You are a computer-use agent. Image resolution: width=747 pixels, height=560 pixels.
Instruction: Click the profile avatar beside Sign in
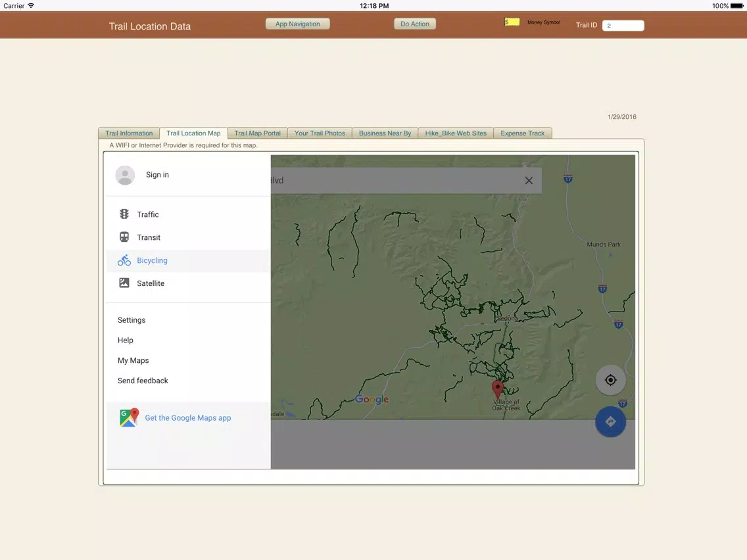click(x=125, y=175)
